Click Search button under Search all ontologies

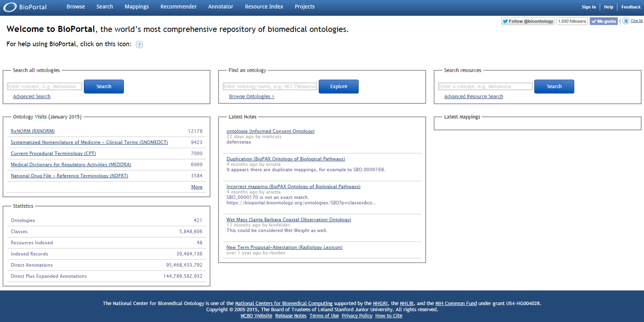pos(104,87)
